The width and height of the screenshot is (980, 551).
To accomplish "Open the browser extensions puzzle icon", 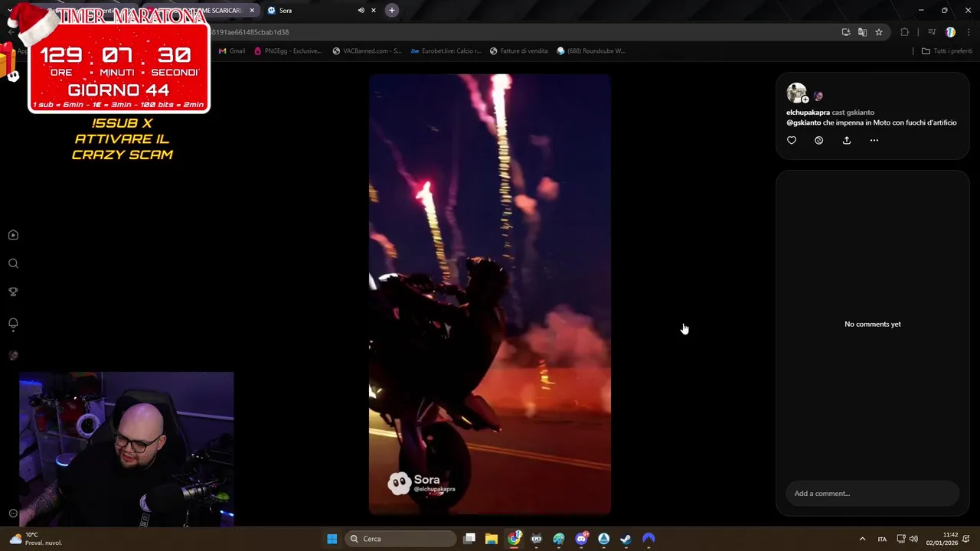I will coord(905,32).
